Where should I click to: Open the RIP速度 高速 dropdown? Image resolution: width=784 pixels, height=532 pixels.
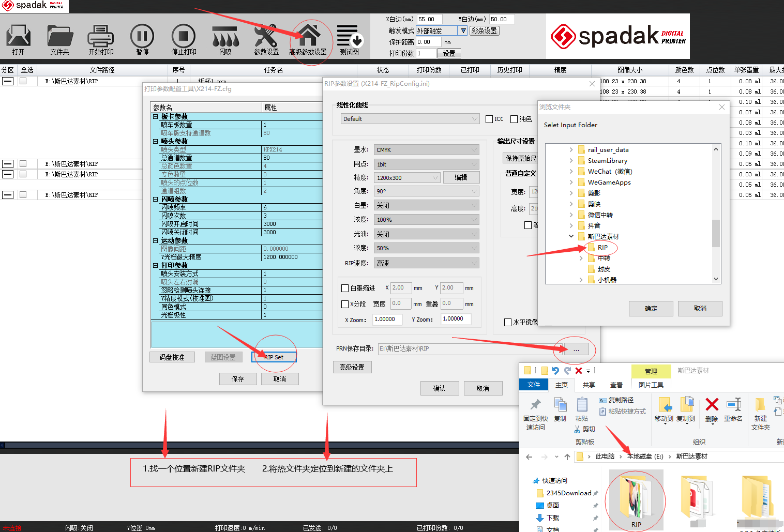pos(427,263)
